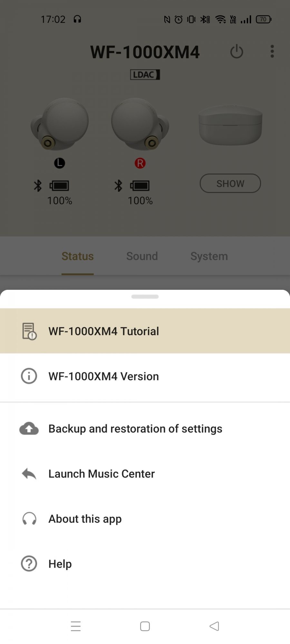Open WF-1000XM4 Version entry
290x644 pixels.
click(103, 376)
